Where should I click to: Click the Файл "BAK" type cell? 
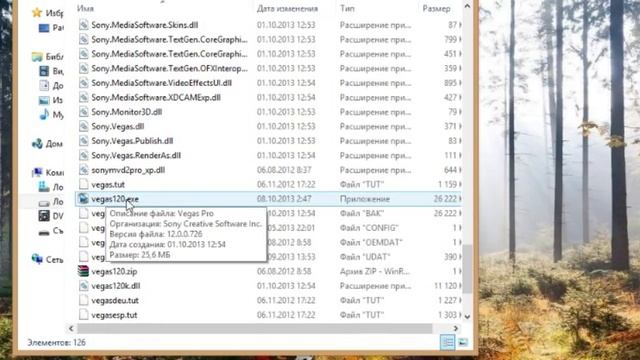tap(362, 213)
